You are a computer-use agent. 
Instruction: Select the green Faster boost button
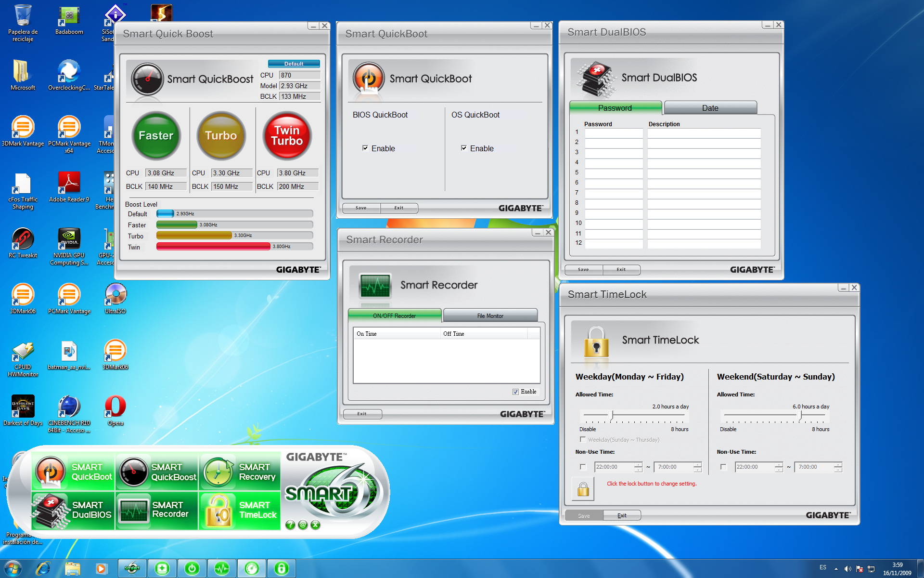tap(156, 136)
